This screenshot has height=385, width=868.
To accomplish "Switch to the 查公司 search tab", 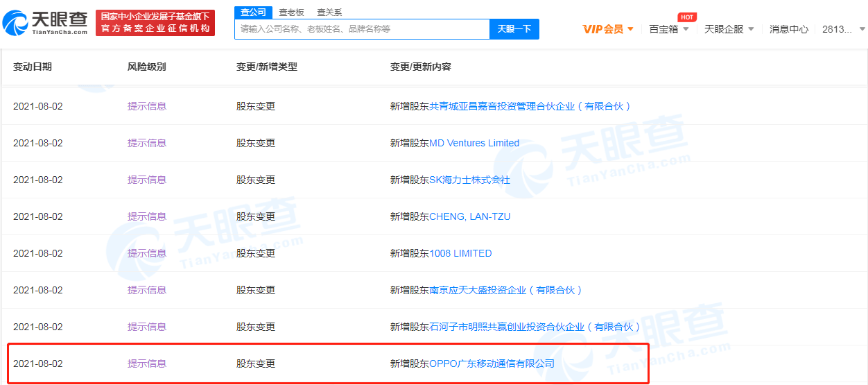I will (253, 12).
